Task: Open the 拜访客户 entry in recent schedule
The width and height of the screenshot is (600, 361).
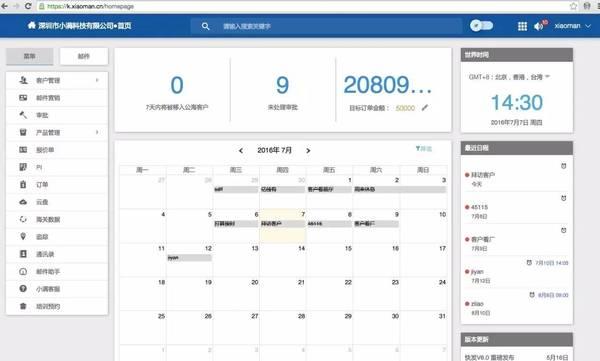Action: click(483, 175)
